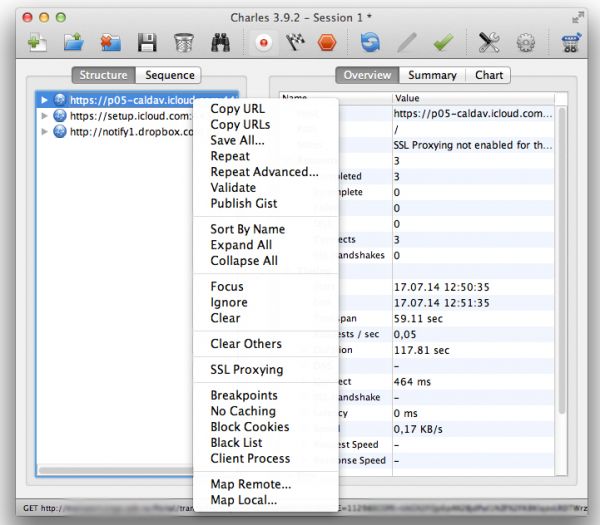
Task: Click the Save Session floppy disk icon
Action: point(147,44)
